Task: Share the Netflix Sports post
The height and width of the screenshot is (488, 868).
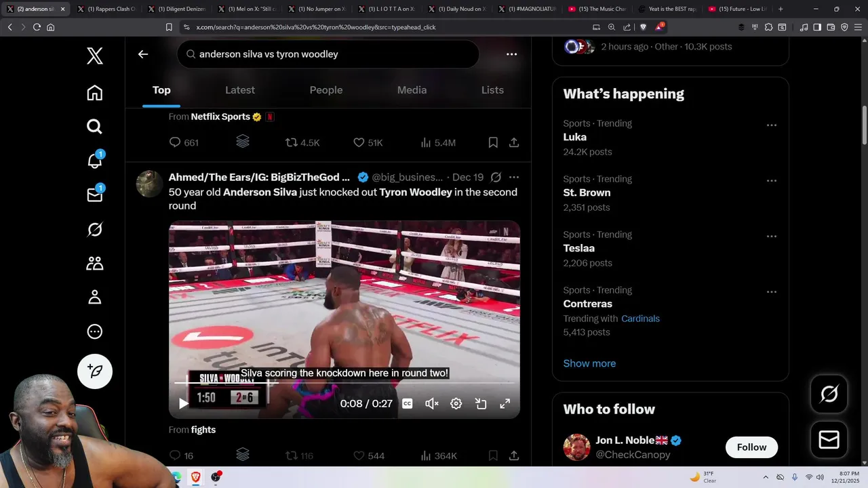Action: point(514,142)
